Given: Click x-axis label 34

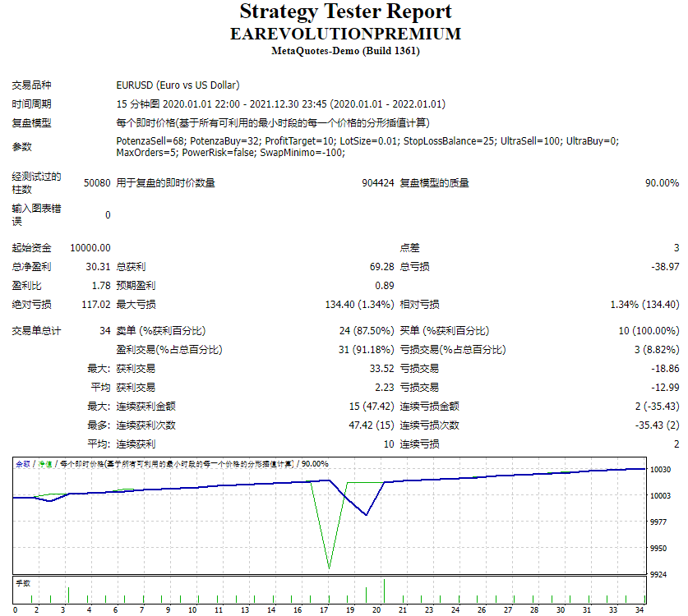Looking at the screenshot, I should coord(640,610).
